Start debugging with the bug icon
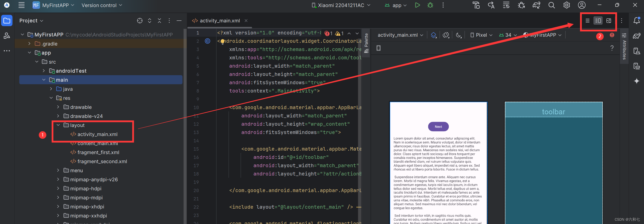This screenshot has height=224, width=644. click(430, 5)
